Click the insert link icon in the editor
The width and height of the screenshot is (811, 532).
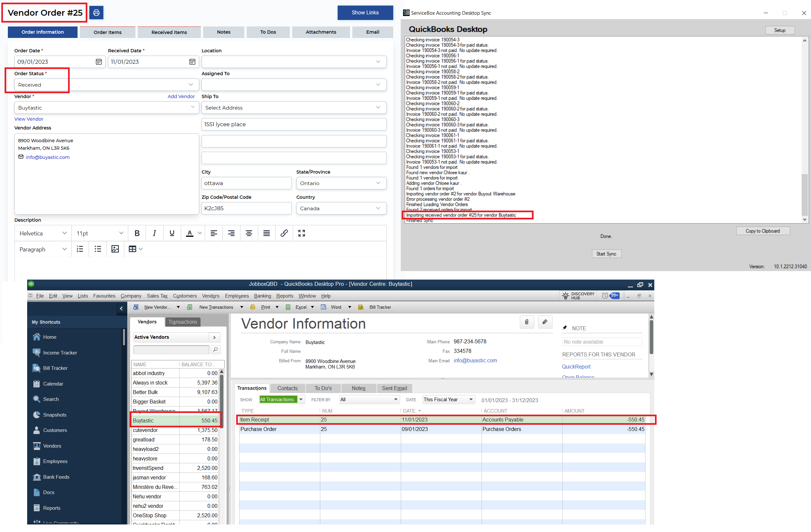coord(284,233)
